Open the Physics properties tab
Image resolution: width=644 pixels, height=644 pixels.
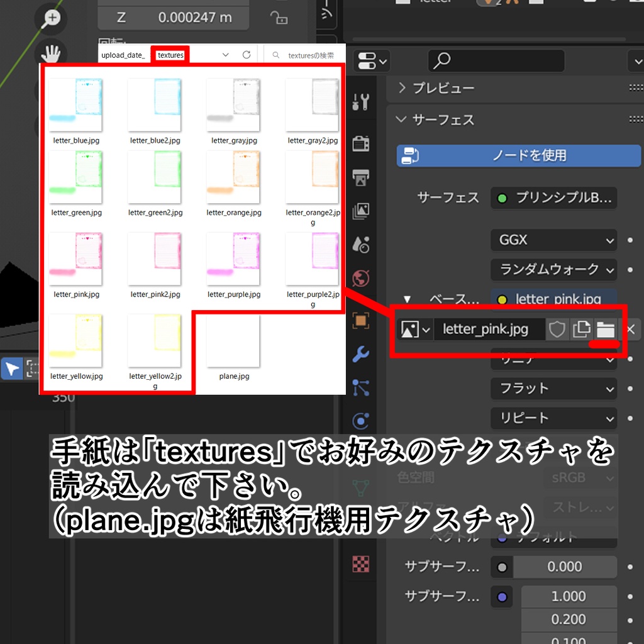click(360, 421)
